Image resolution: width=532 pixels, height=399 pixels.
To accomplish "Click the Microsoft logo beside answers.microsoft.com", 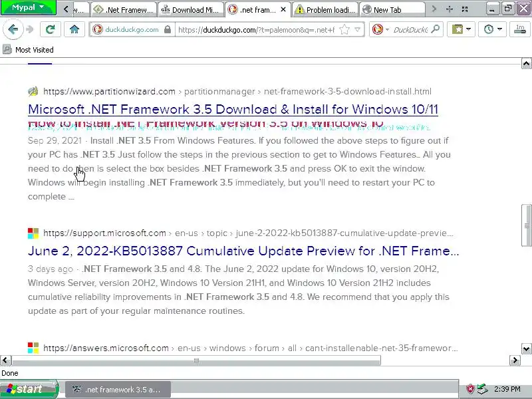I will (33, 348).
